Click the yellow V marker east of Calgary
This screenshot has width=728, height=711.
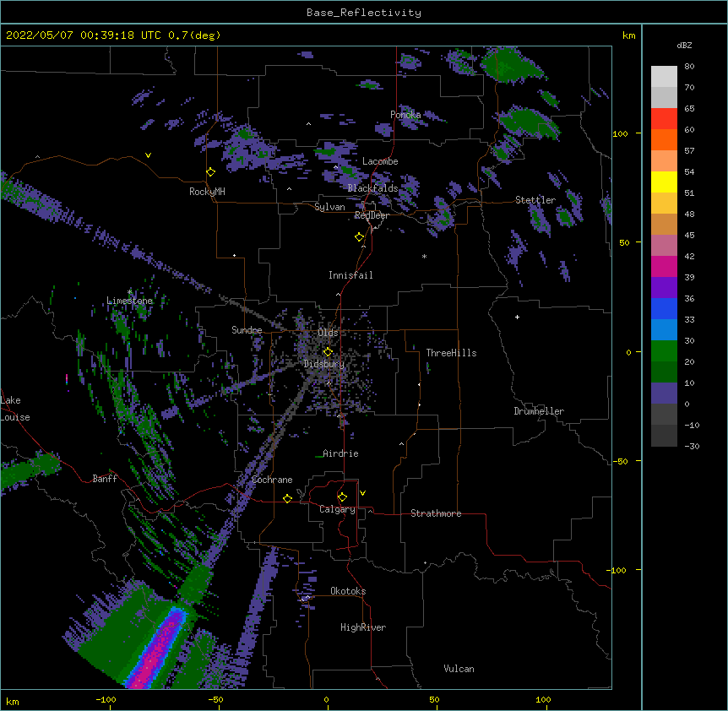click(362, 493)
